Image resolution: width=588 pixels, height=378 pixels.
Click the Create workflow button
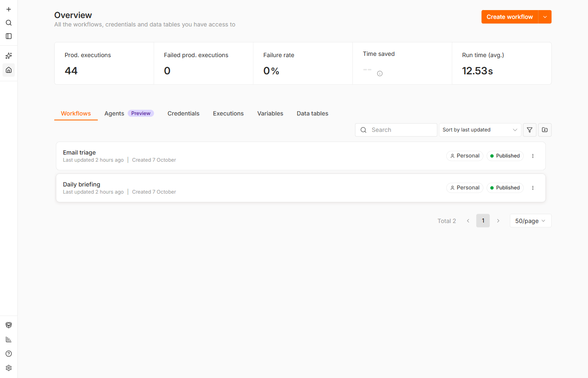click(x=509, y=17)
